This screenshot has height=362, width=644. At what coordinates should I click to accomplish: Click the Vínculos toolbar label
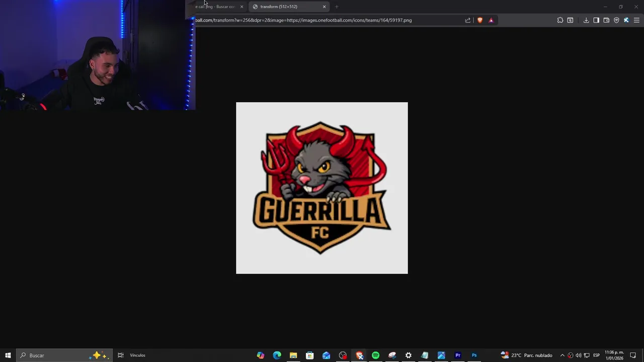[137, 355]
